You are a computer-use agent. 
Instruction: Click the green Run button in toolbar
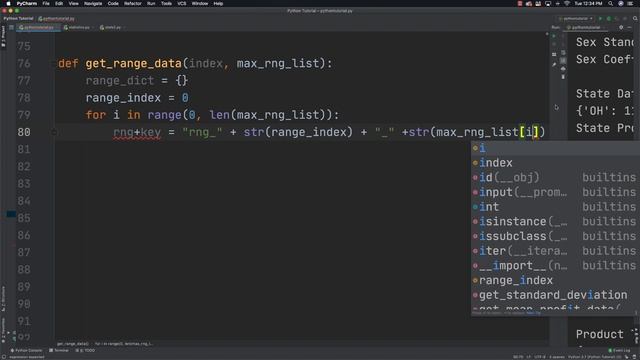pos(600,18)
